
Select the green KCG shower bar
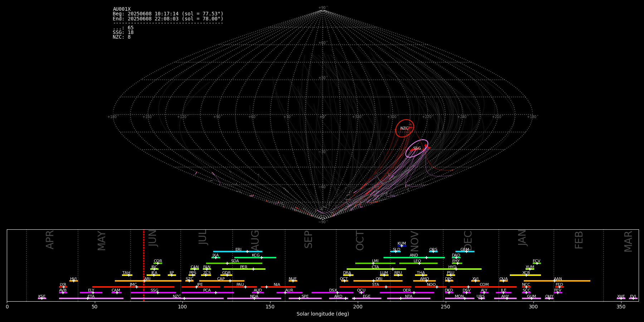coord(255,257)
